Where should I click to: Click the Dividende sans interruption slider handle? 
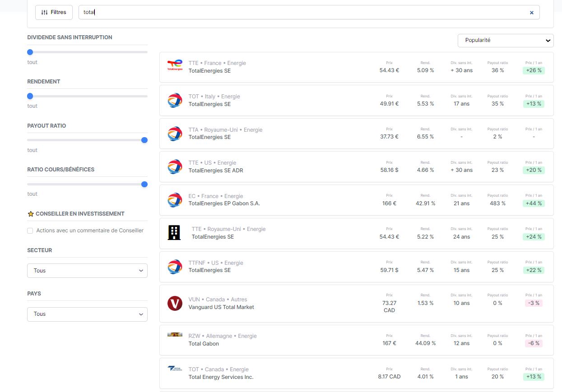(30, 52)
